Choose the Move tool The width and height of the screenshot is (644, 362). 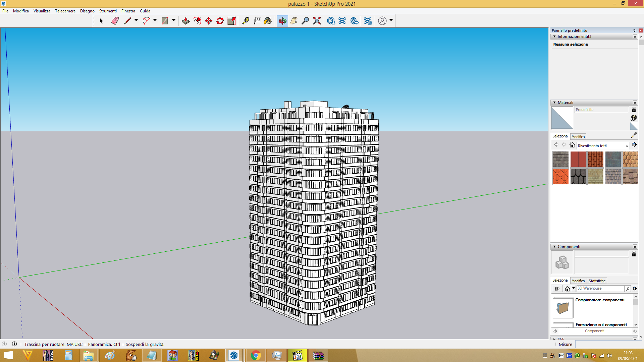pos(209,21)
